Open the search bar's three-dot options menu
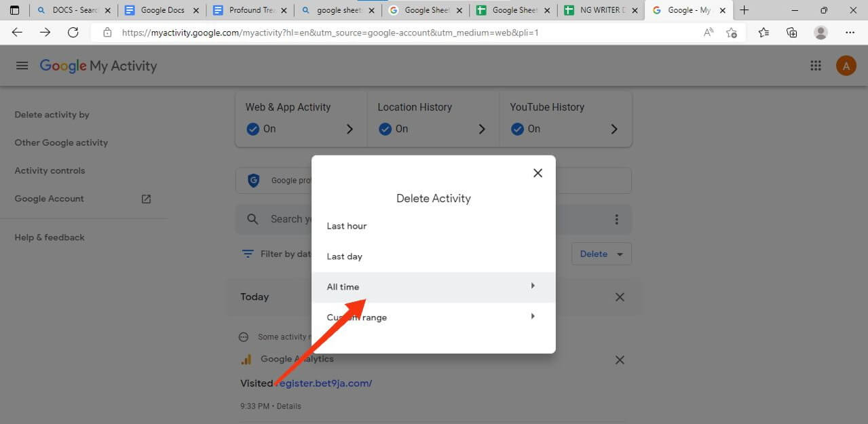868x424 pixels. click(617, 219)
